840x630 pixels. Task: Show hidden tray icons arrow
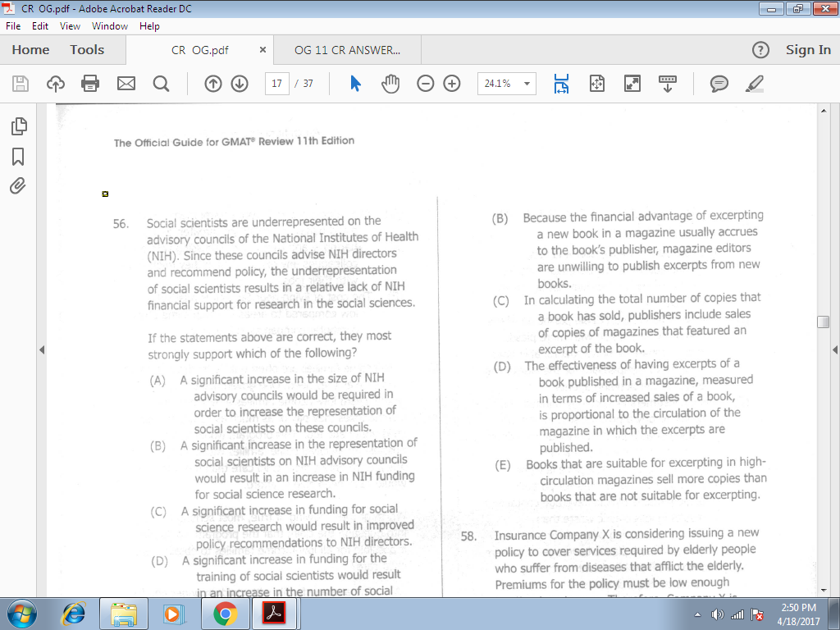[697, 614]
